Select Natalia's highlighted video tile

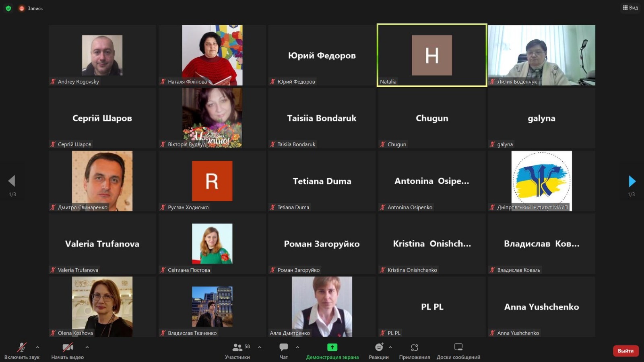[431, 55]
